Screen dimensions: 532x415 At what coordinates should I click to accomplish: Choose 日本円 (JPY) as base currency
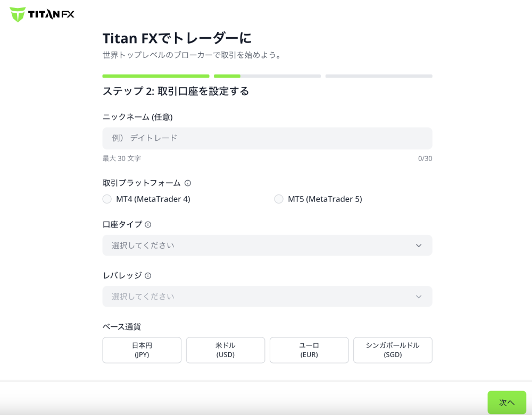click(x=142, y=350)
